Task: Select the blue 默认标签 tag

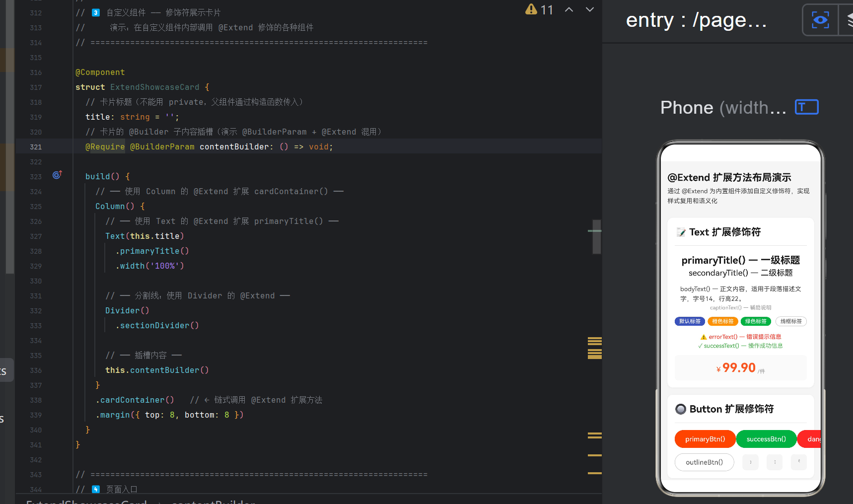Action: click(690, 321)
